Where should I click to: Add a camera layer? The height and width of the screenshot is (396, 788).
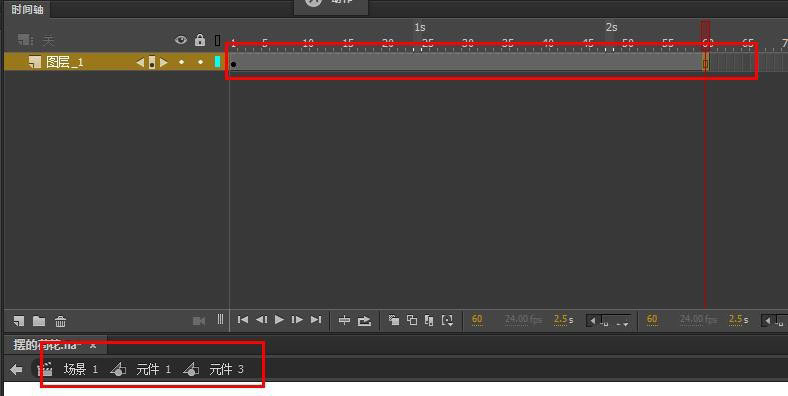199,321
